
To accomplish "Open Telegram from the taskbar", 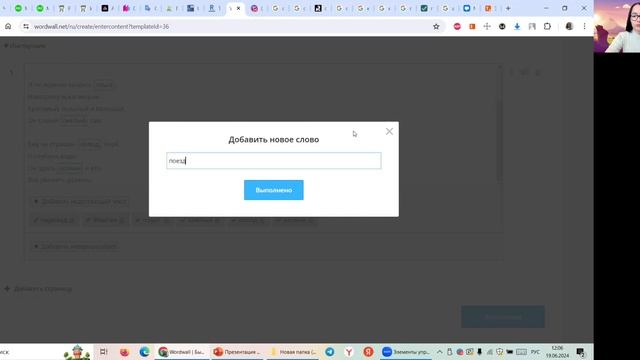I will tap(329, 352).
